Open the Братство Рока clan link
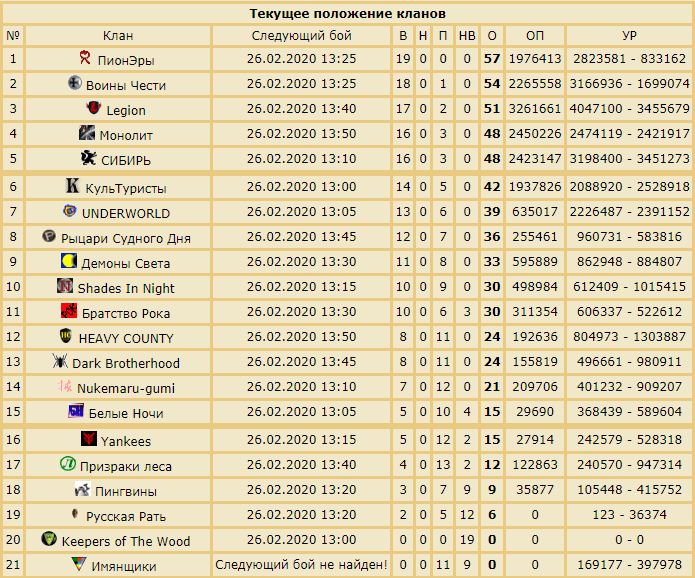 point(126,314)
